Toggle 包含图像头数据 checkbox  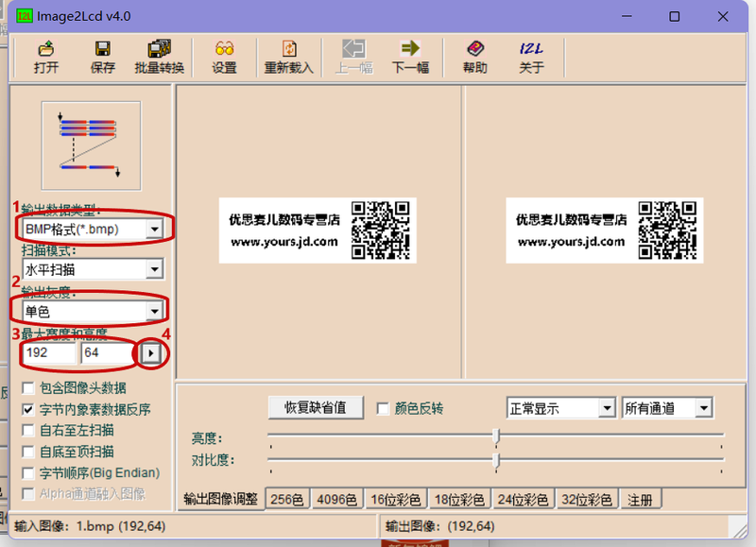coord(28,388)
